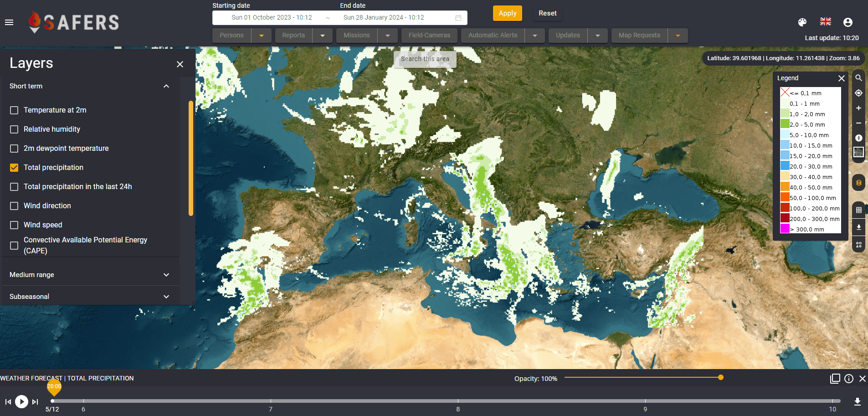The width and height of the screenshot is (868, 416).
Task: Click the green 2,0 - 5,0 mm swatch
Action: (785, 123)
